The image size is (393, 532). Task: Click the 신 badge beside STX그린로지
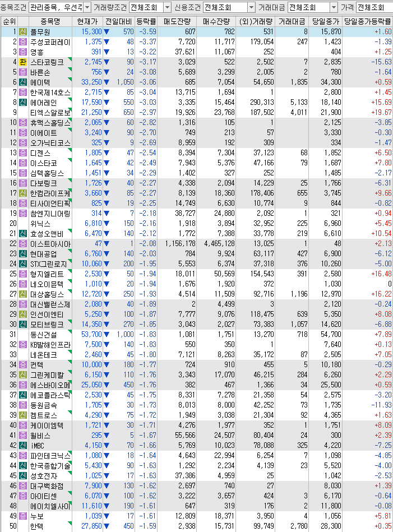pos(22,263)
